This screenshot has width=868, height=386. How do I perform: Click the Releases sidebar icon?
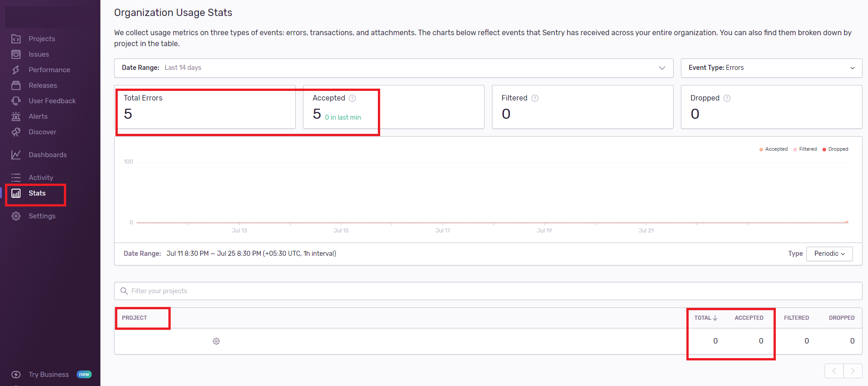click(x=16, y=85)
